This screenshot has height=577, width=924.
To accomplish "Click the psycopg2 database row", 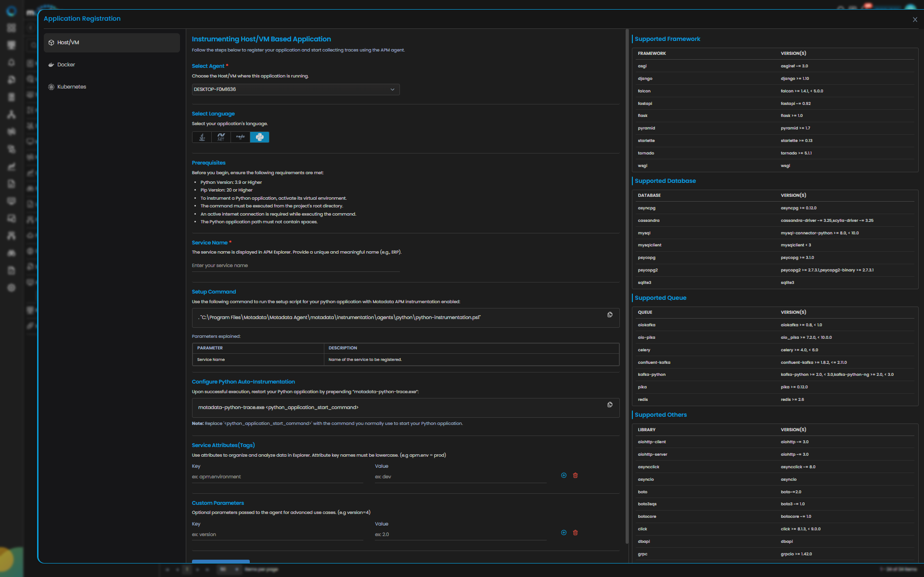I will [775, 270].
